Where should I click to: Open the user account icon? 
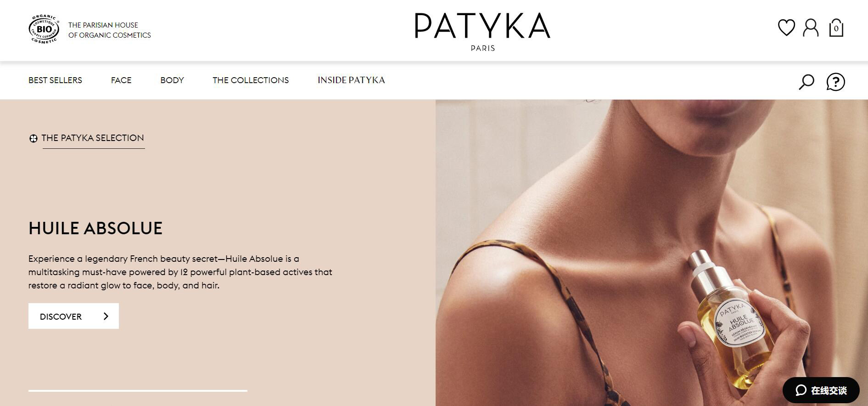pos(811,28)
